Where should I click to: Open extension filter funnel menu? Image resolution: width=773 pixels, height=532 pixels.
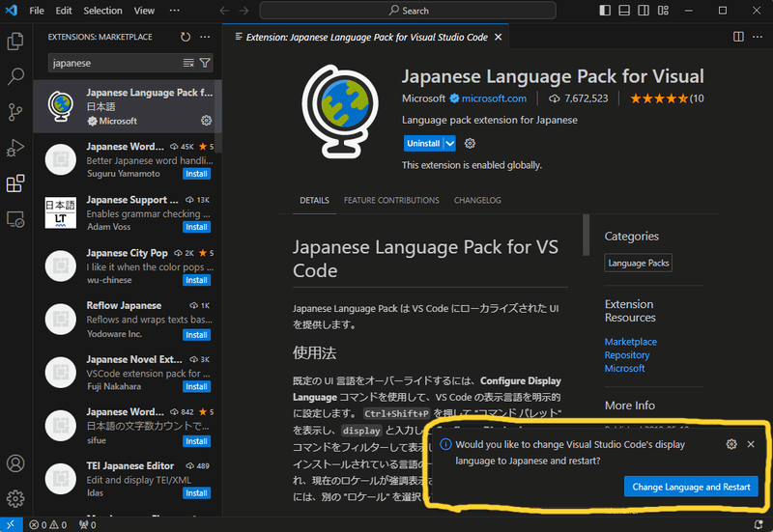205,63
